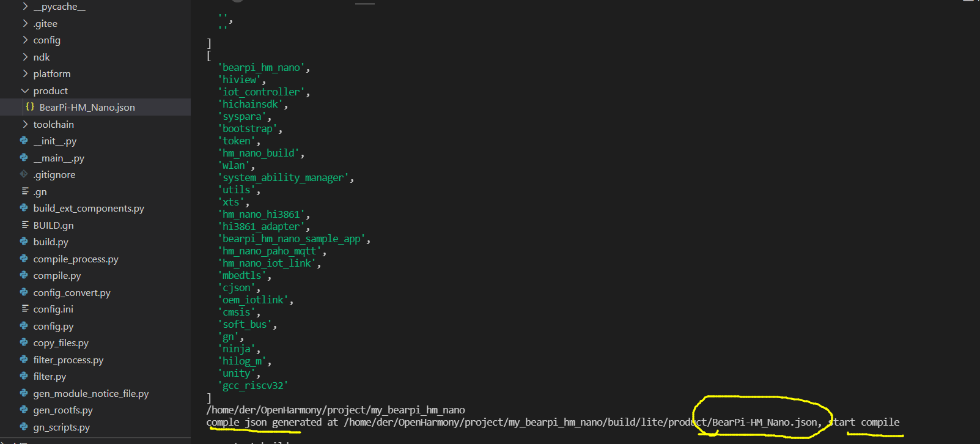Image resolution: width=980 pixels, height=444 pixels.
Task: Click Python icon next to config_convert.py
Action: (24, 292)
